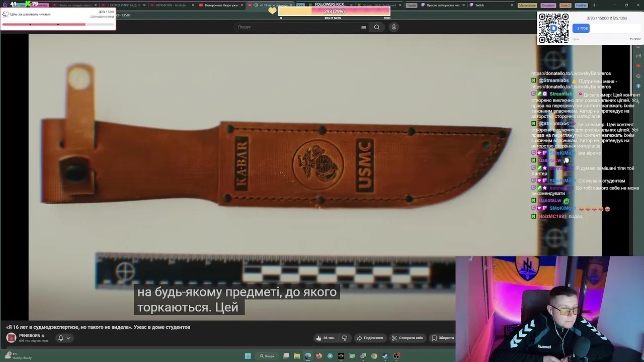Click the streamer webcam overlay
This screenshot has height=362, width=644.
tap(549, 309)
